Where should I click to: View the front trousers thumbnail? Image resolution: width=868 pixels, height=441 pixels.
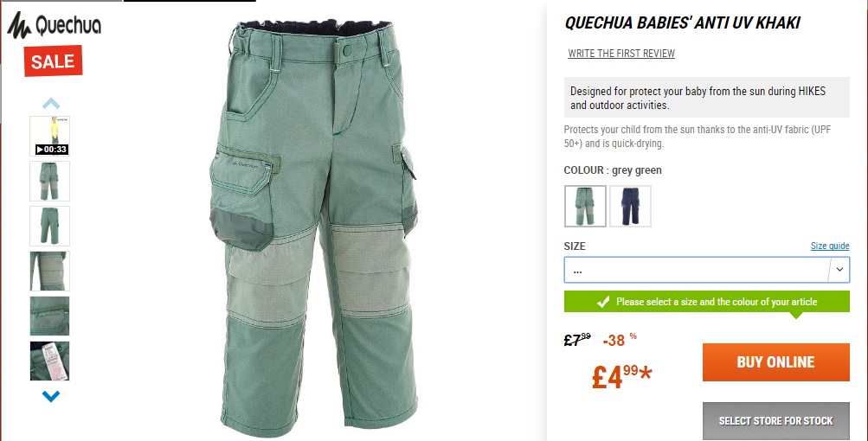[x=50, y=181]
